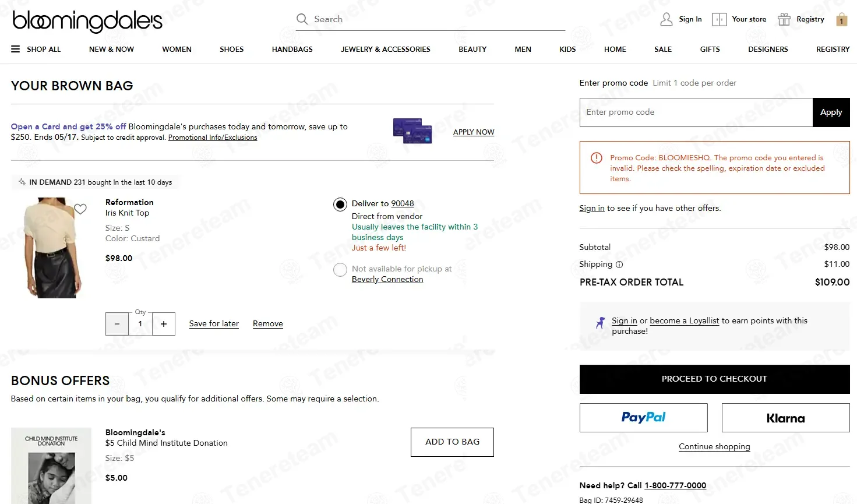Screen dimensions: 857x504
Task: Click become a Loyallist link
Action: click(x=685, y=320)
